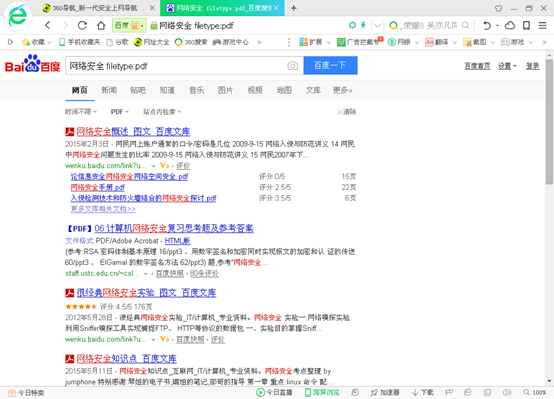The width and height of the screenshot is (554, 399).
Task: Click the green gear icon in address bar
Action: 352,25
